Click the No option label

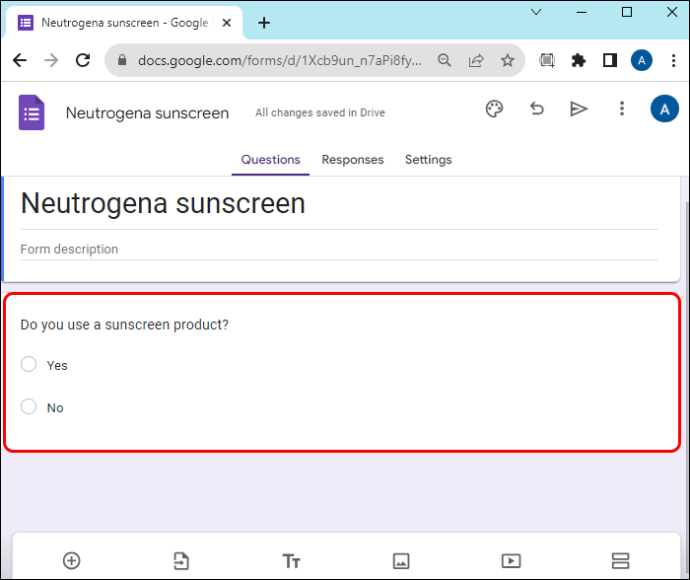55,408
